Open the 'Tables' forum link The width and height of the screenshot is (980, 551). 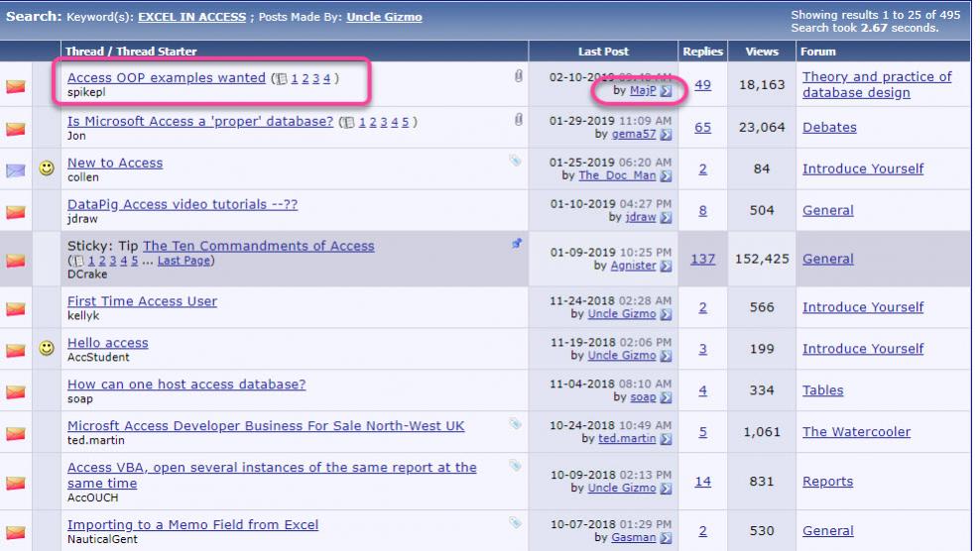[x=822, y=390]
